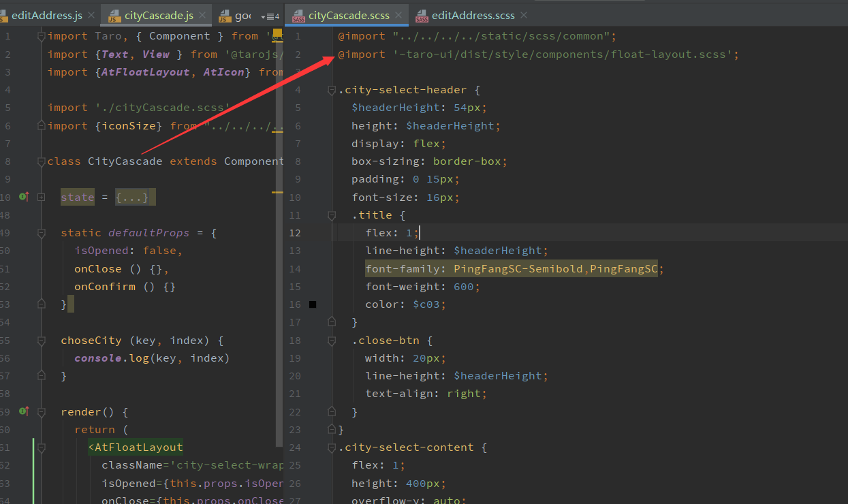Place caret on flex: 1 in .title

pos(392,233)
